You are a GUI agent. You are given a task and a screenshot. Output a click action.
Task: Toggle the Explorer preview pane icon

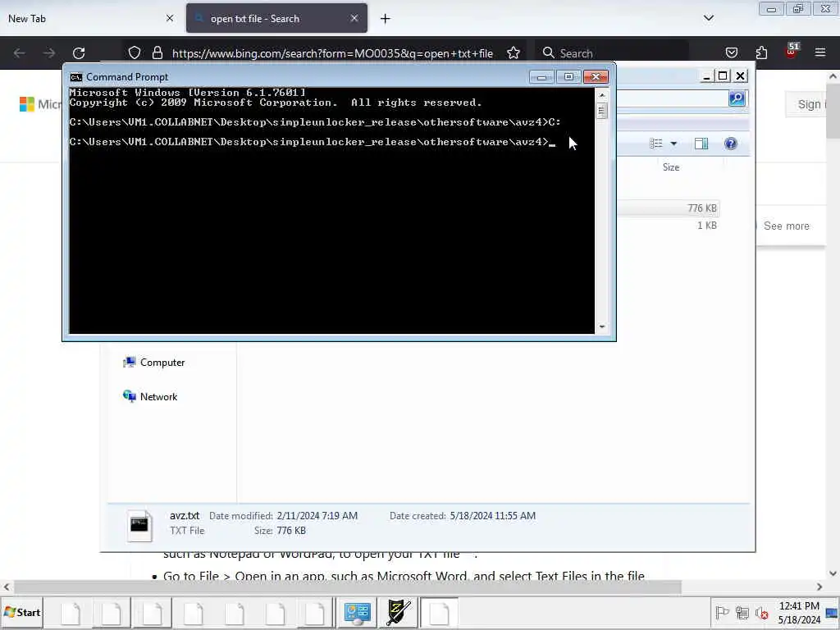pyautogui.click(x=701, y=143)
